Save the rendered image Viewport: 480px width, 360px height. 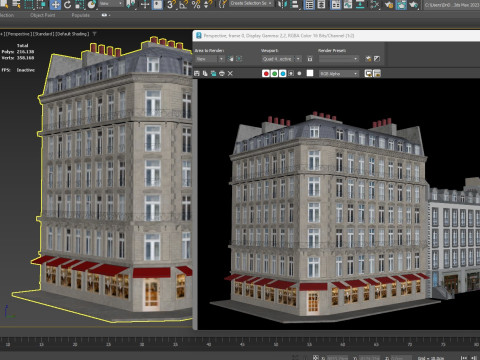pos(197,73)
